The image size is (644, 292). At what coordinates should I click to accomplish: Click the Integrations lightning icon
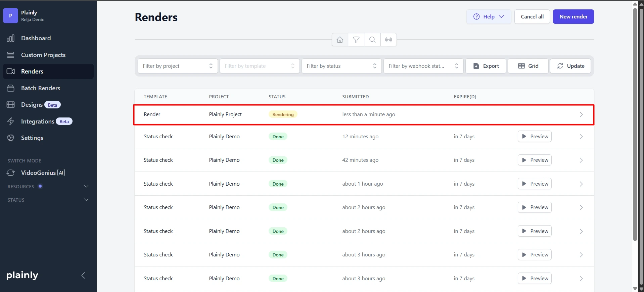(x=11, y=121)
